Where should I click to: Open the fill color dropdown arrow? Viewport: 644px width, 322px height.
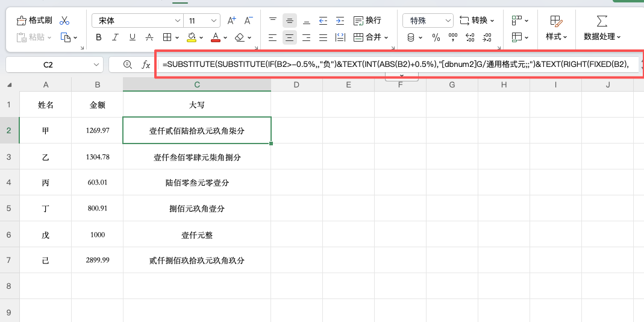(202, 38)
